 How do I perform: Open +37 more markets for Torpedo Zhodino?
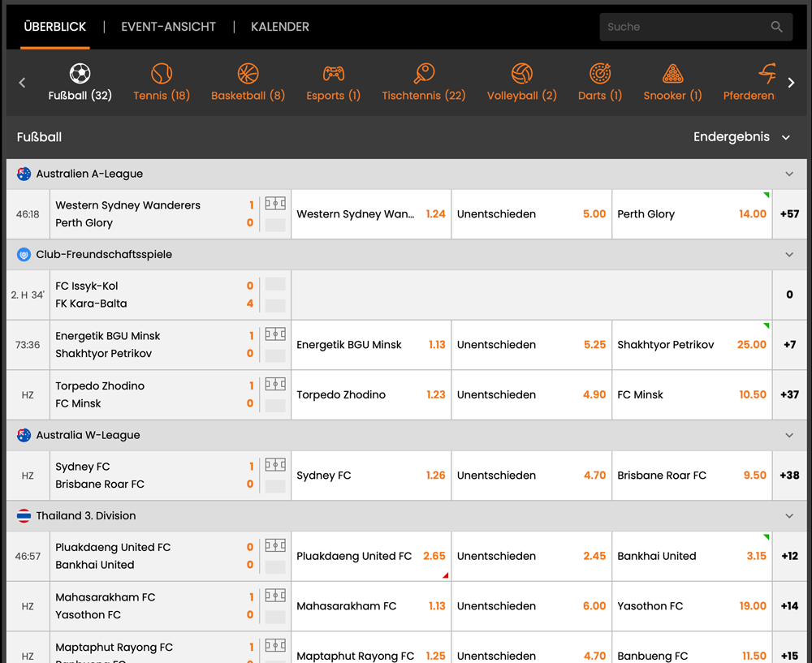[789, 395]
